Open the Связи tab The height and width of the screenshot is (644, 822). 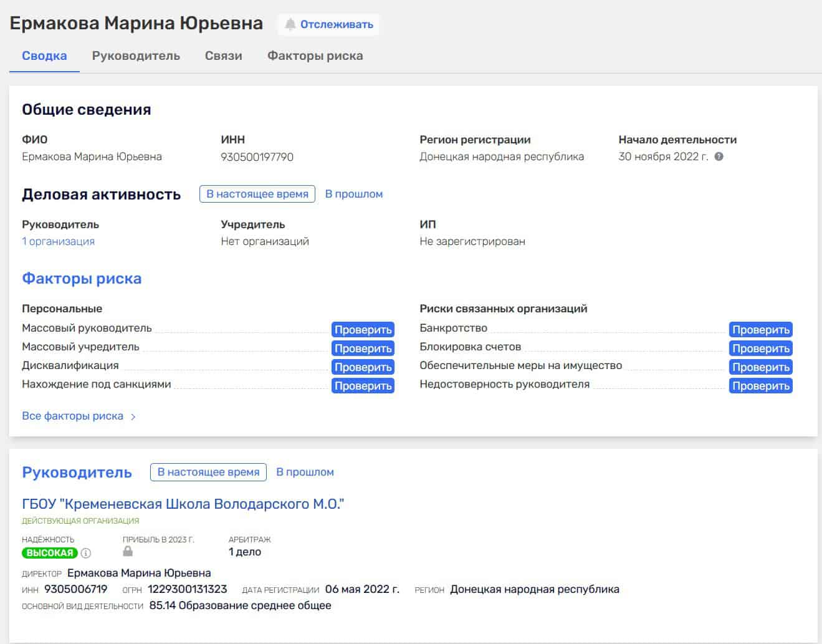pyautogui.click(x=224, y=55)
